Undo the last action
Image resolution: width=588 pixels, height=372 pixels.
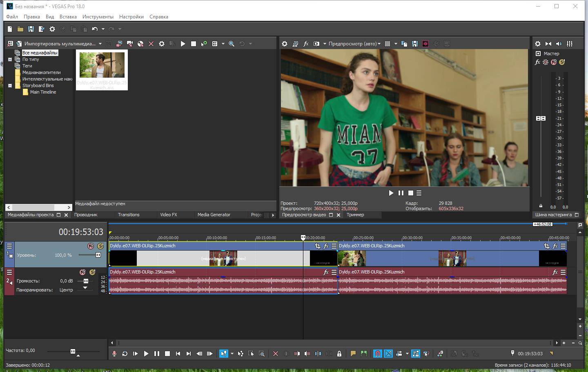pyautogui.click(x=95, y=29)
